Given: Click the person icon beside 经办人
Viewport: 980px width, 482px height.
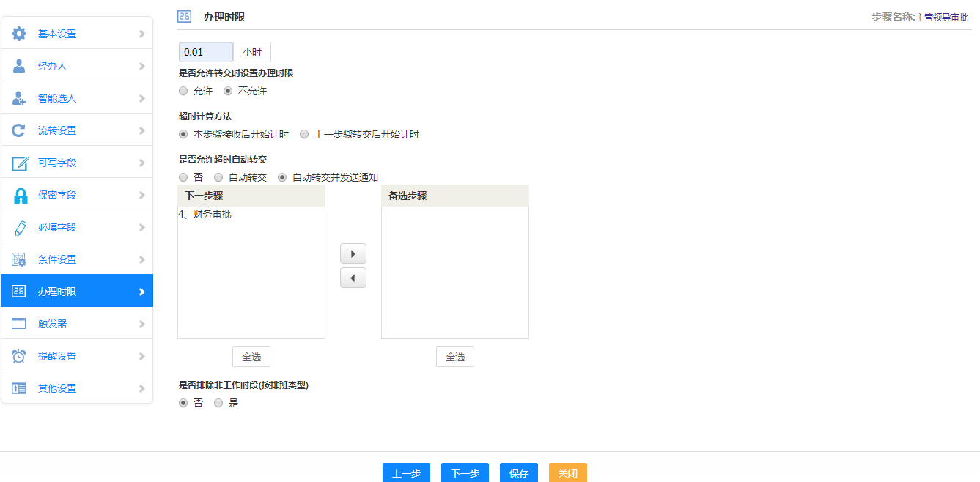Looking at the screenshot, I should click(19, 66).
